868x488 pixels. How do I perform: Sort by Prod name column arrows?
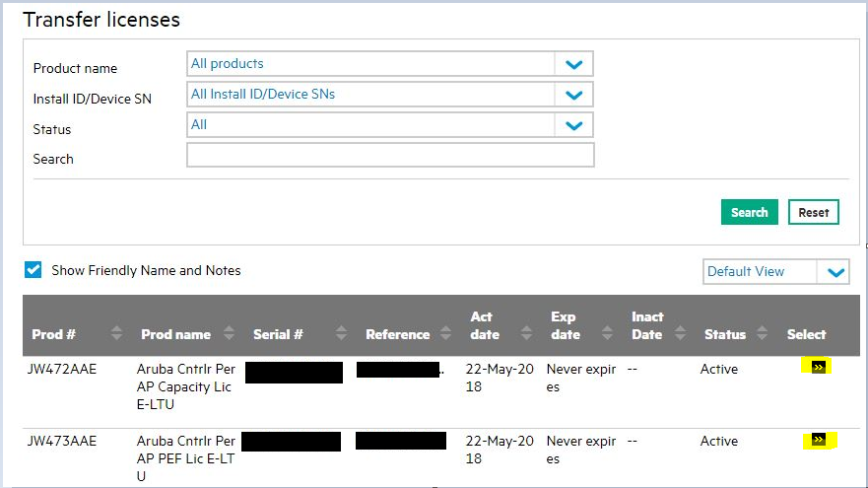click(x=229, y=333)
